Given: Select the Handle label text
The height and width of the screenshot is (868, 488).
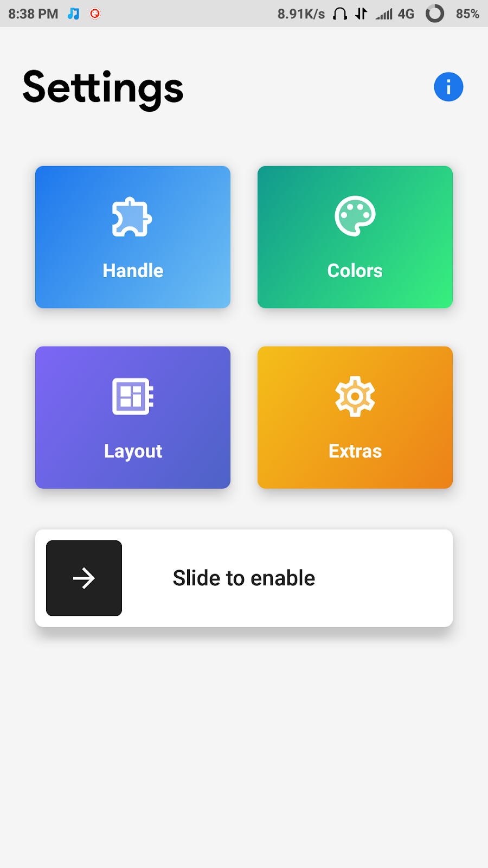Looking at the screenshot, I should click(133, 270).
